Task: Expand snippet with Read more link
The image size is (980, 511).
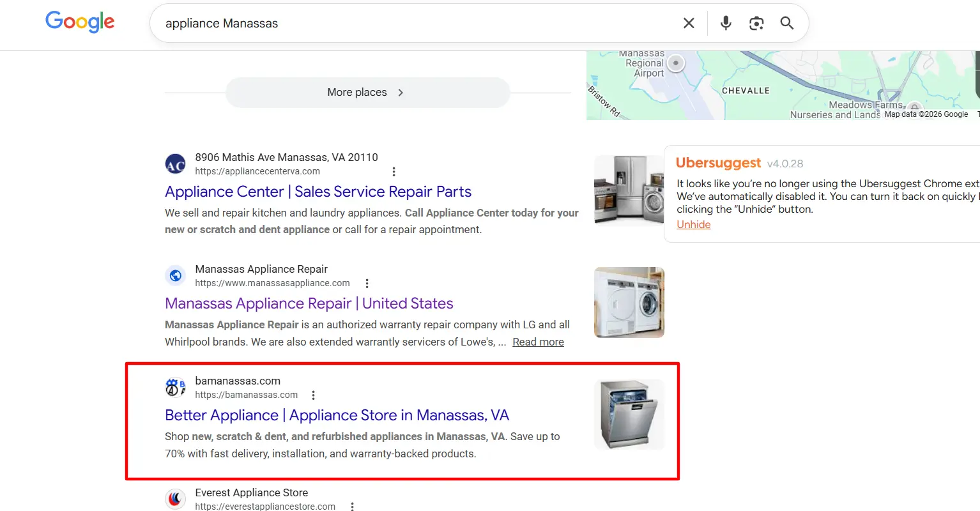Action: [538, 342]
